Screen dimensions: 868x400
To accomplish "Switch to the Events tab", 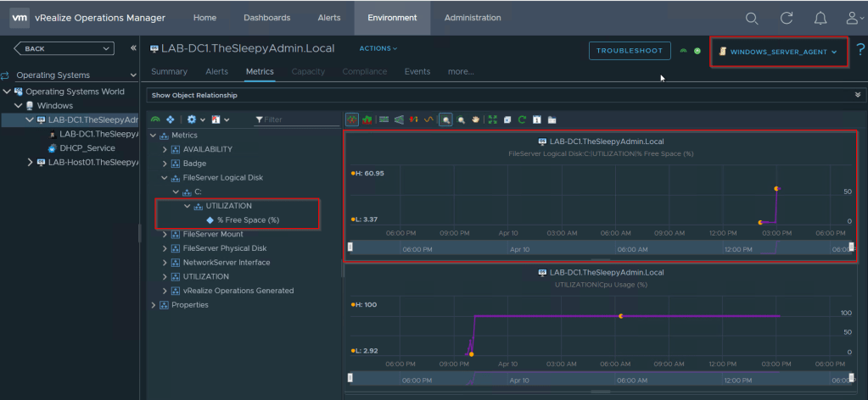I will click(417, 72).
